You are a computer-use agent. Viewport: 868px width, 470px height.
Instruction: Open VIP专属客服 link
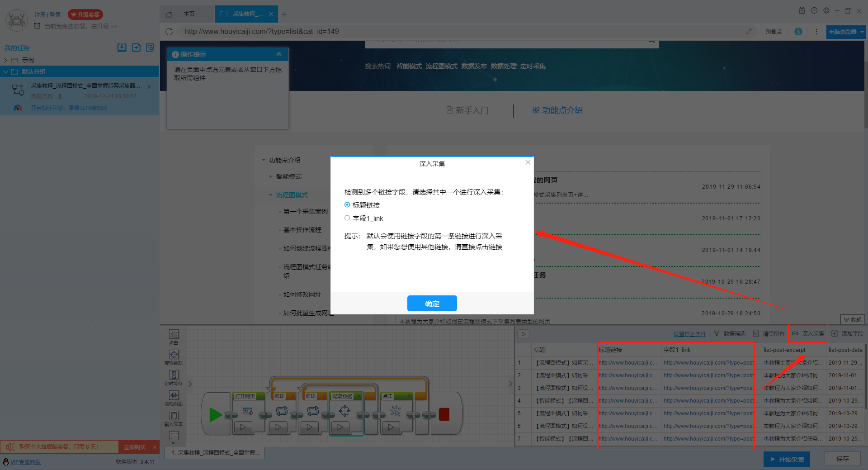pos(25,462)
